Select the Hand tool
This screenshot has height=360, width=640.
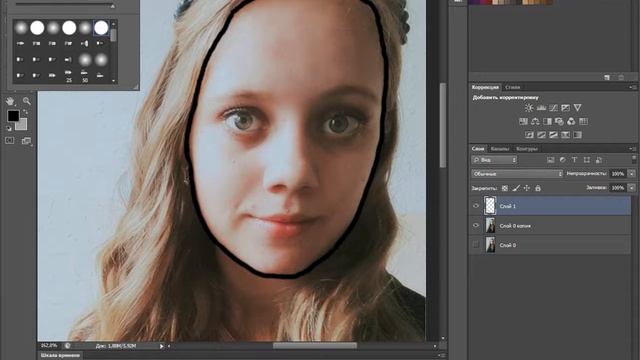point(10,100)
